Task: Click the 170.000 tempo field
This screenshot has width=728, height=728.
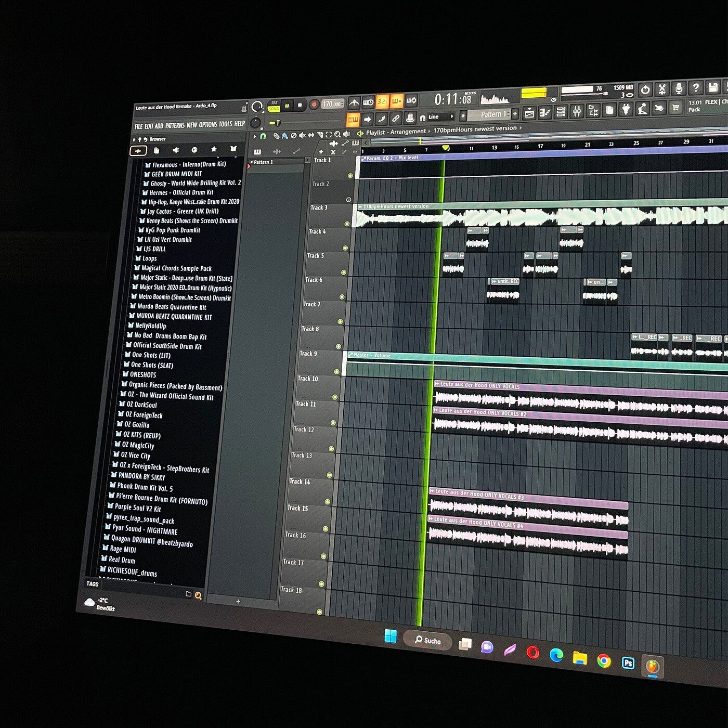Action: (x=332, y=104)
